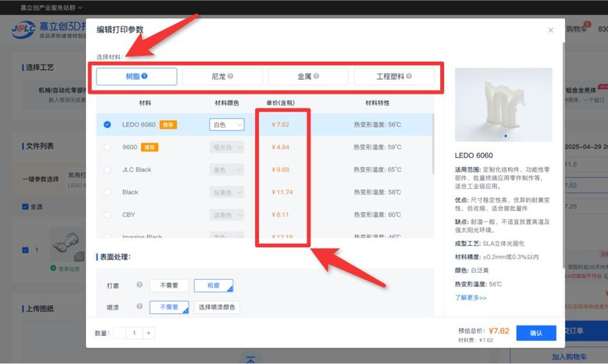Open the 了解更多>> link
Viewport: 608px width, 364px height.
pos(470,298)
